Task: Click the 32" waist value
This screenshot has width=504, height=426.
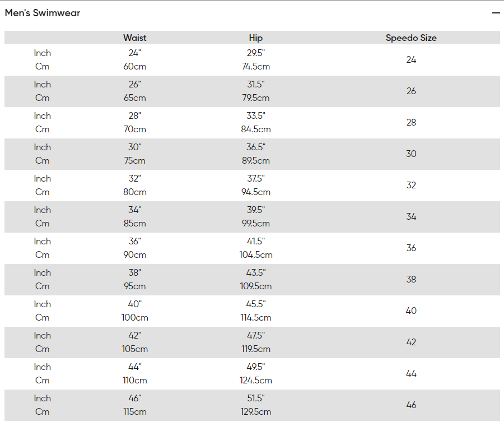Action: (134, 179)
